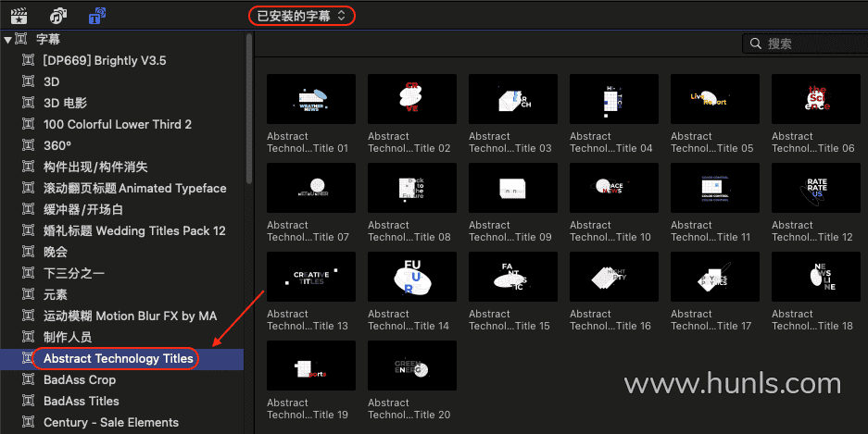
Task: Select Abstract Technology Title 08 thumbnail
Action: click(x=412, y=188)
